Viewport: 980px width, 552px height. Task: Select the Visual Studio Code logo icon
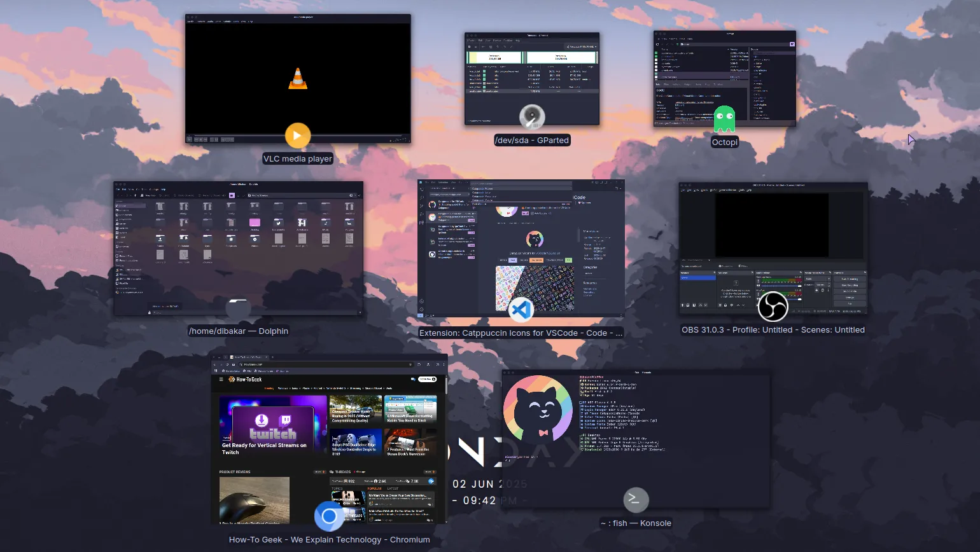click(x=521, y=311)
